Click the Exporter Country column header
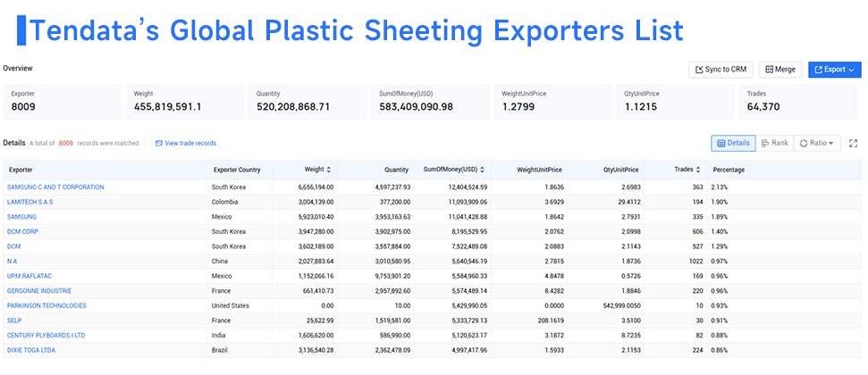The image size is (868, 375). tap(237, 171)
